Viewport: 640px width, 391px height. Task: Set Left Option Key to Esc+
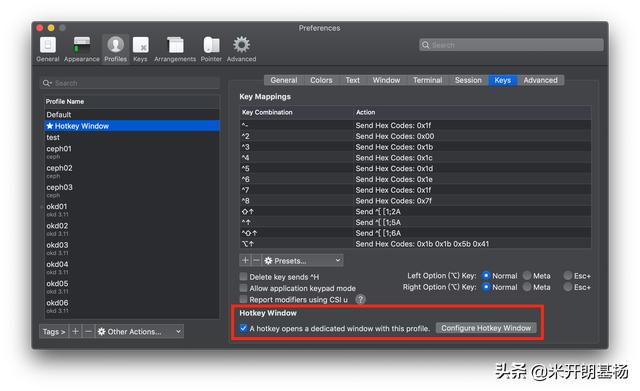click(x=567, y=275)
